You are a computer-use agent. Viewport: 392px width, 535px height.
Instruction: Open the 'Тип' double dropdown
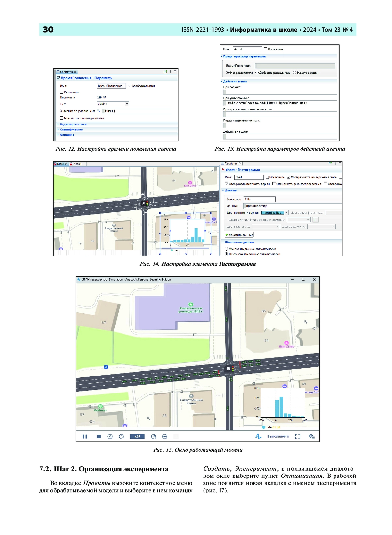[113, 104]
